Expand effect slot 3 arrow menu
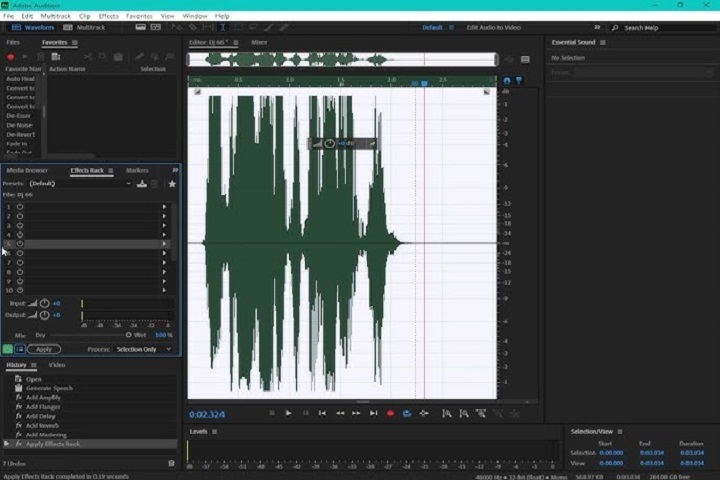 coord(164,225)
